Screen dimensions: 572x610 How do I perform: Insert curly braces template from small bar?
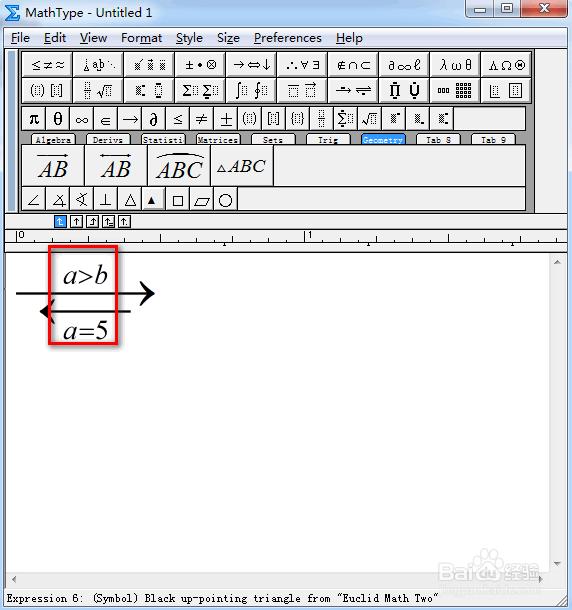(297, 119)
